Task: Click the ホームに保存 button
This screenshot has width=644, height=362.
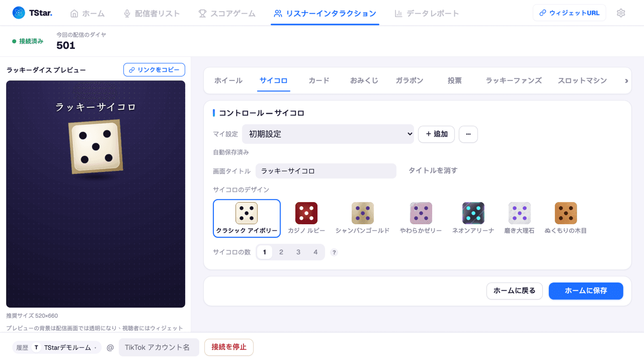Action: tap(586, 291)
